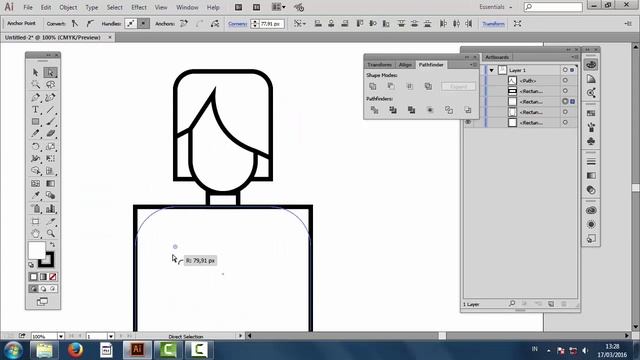Viewport: 640px width, 360px height.
Task: Open Pathfinder panel options menu
Action: tap(473, 64)
